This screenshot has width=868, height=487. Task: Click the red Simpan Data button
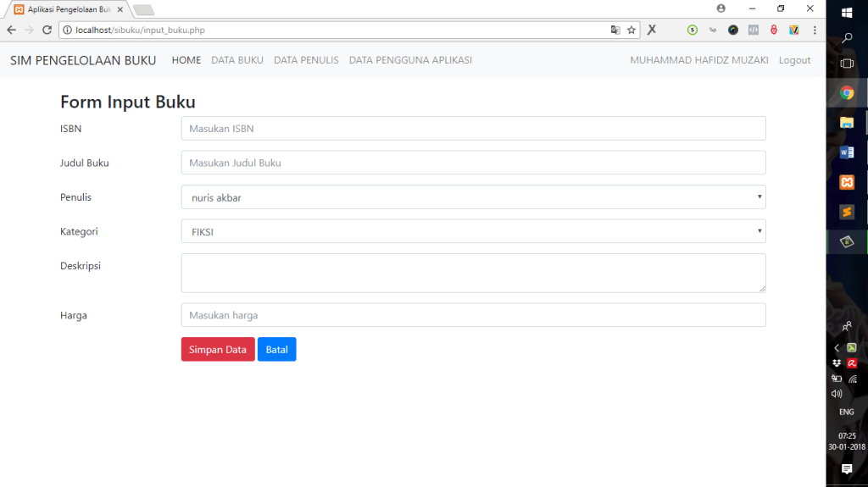click(x=218, y=349)
